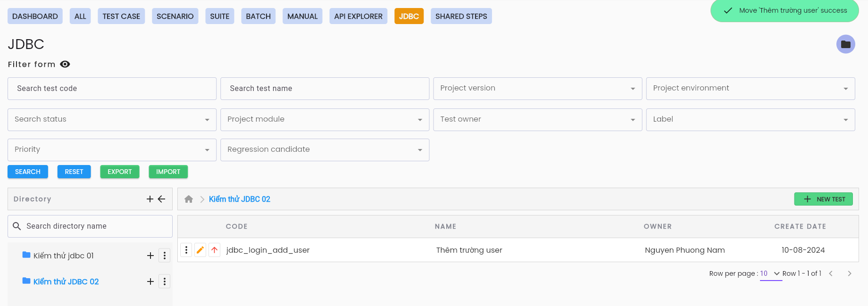
Task: Go to the next page of results
Action: tap(850, 273)
